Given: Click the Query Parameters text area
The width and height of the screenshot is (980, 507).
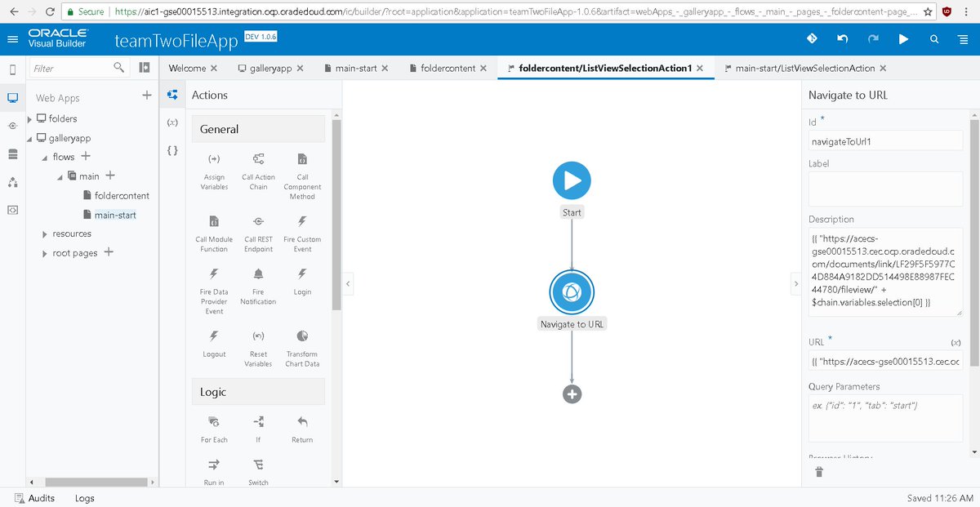Looking at the screenshot, I should (x=887, y=418).
